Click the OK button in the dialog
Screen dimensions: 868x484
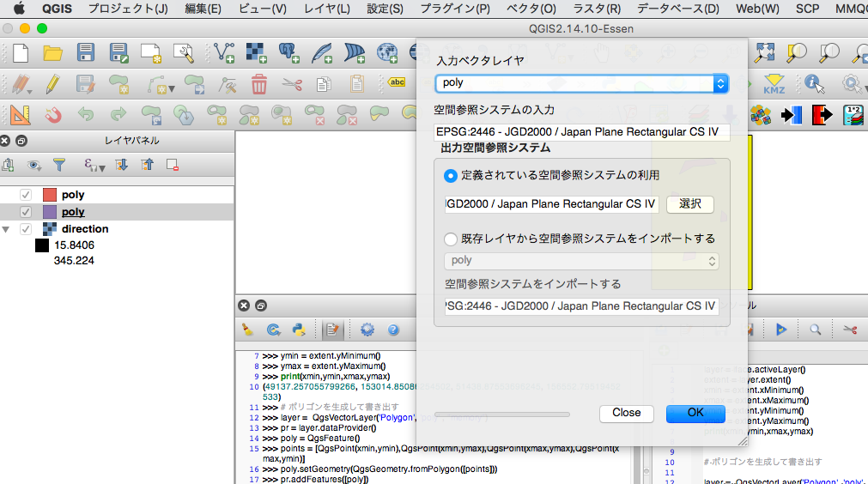pyautogui.click(x=695, y=413)
